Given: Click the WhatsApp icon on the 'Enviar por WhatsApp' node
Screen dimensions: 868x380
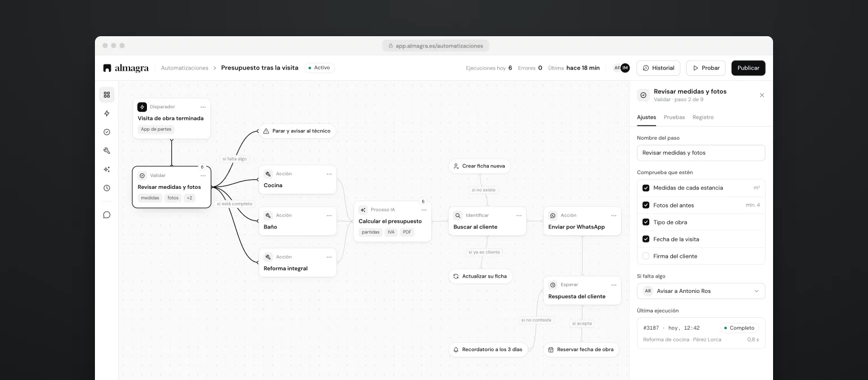Looking at the screenshot, I should (553, 215).
